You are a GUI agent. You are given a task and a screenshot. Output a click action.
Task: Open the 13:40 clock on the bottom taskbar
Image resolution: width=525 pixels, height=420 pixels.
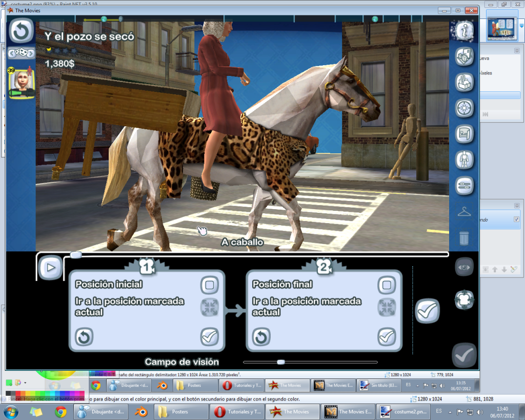click(502, 412)
